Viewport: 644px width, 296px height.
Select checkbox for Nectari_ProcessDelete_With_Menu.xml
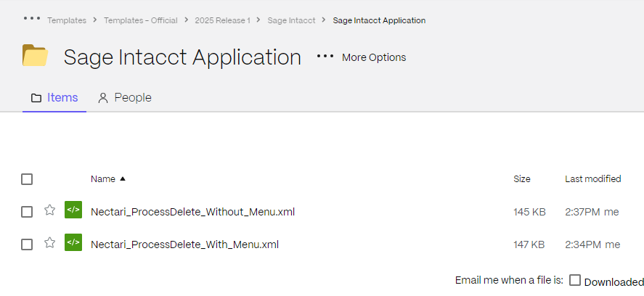point(27,244)
